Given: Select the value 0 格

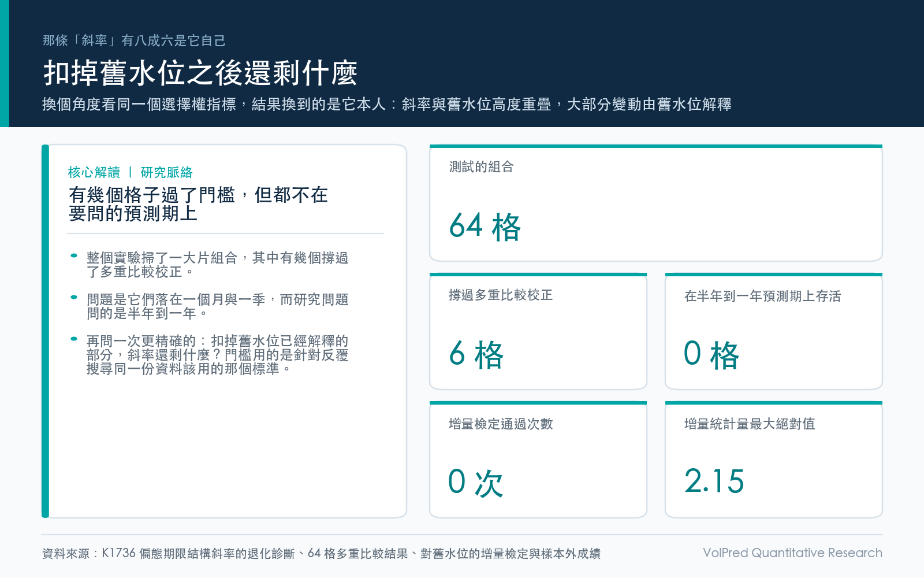Looking at the screenshot, I should 711,354.
